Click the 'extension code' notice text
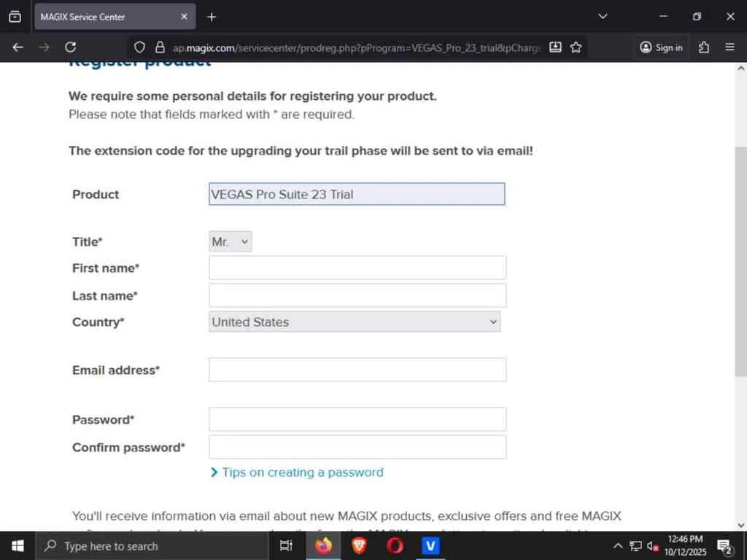The image size is (747, 560). (301, 151)
